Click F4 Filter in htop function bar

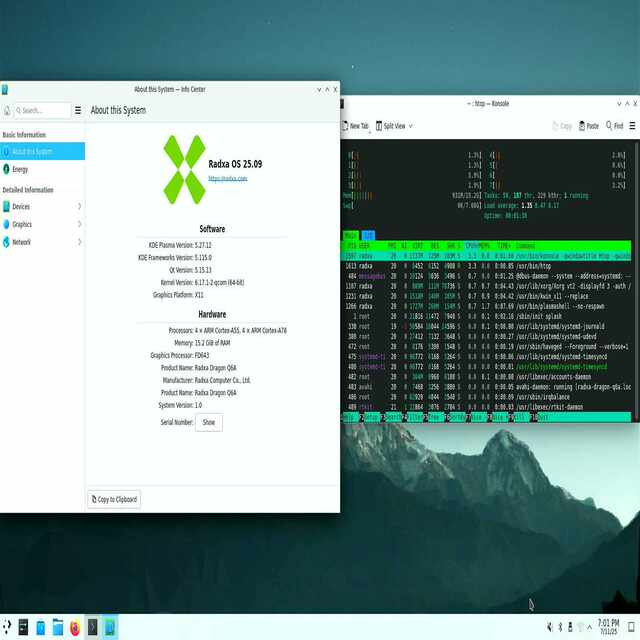[414, 417]
